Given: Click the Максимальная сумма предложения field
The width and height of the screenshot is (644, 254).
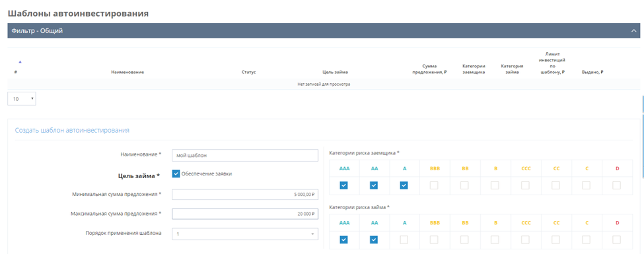Looking at the screenshot, I should click(x=245, y=214).
